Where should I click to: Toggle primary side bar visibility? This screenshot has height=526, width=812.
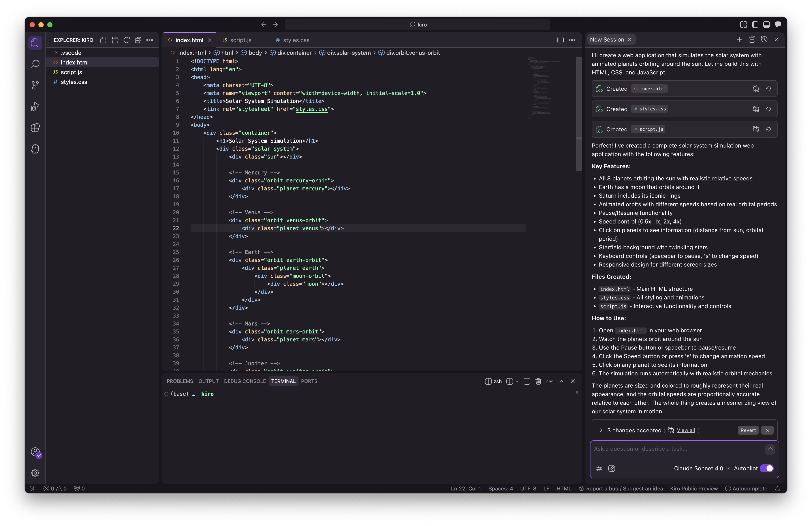(x=755, y=25)
